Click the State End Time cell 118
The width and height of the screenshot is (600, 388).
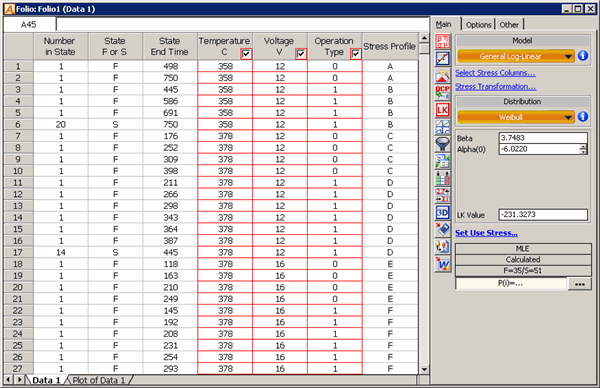(170, 264)
